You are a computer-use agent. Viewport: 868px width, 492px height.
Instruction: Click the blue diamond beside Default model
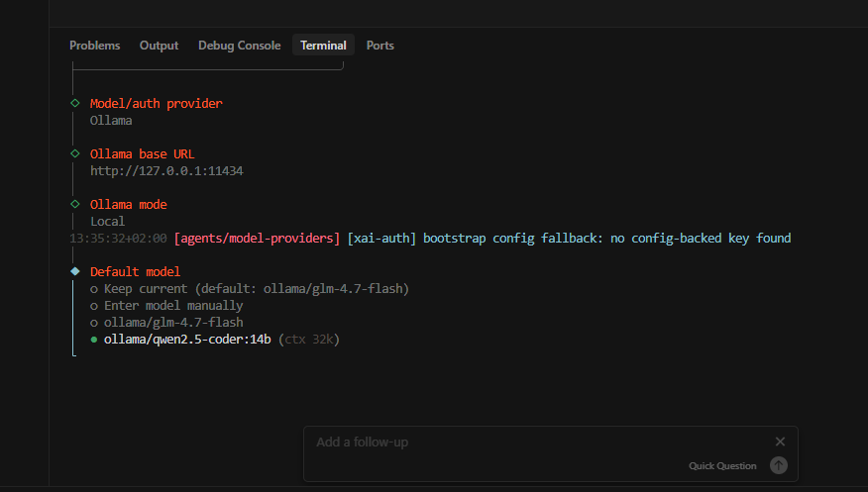(x=75, y=271)
